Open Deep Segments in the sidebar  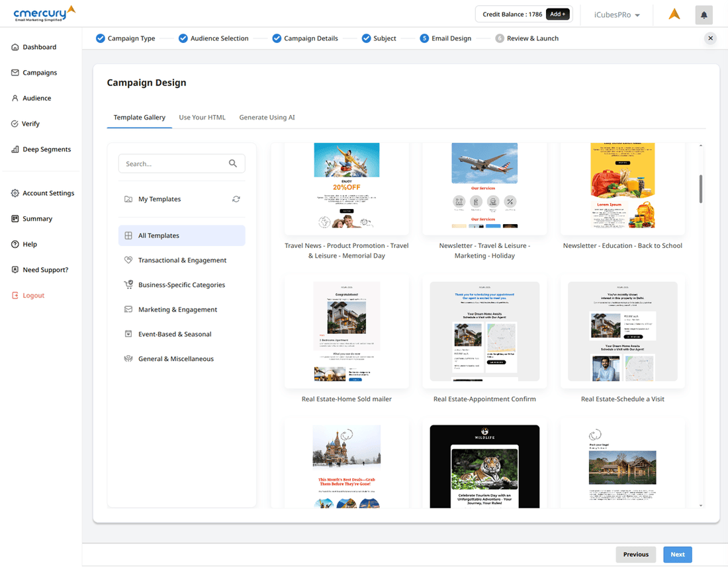tap(40, 149)
